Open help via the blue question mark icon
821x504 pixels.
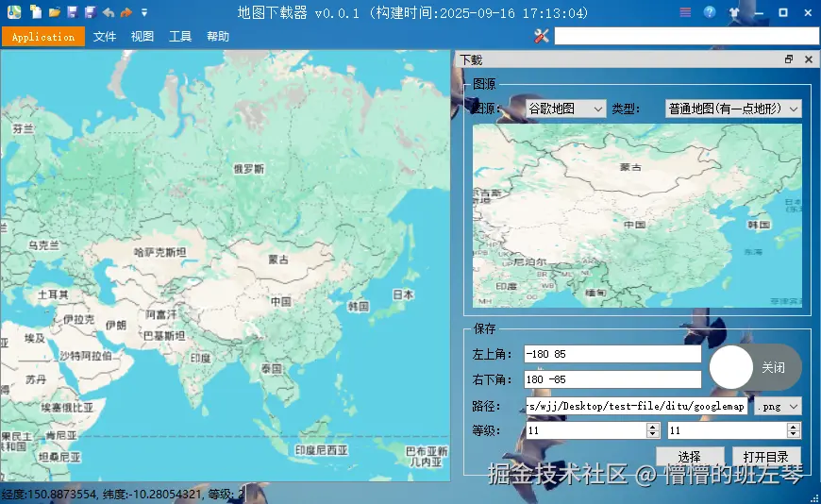(710, 12)
